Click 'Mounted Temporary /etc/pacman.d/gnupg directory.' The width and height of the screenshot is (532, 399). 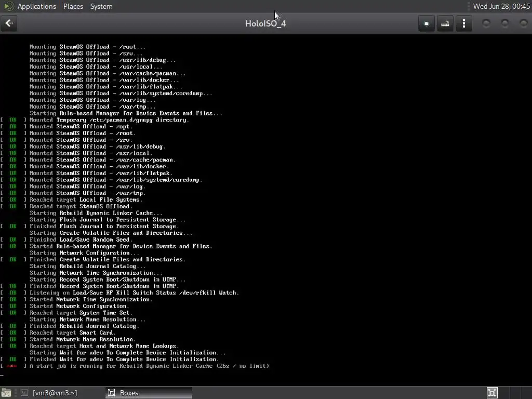tap(109, 120)
